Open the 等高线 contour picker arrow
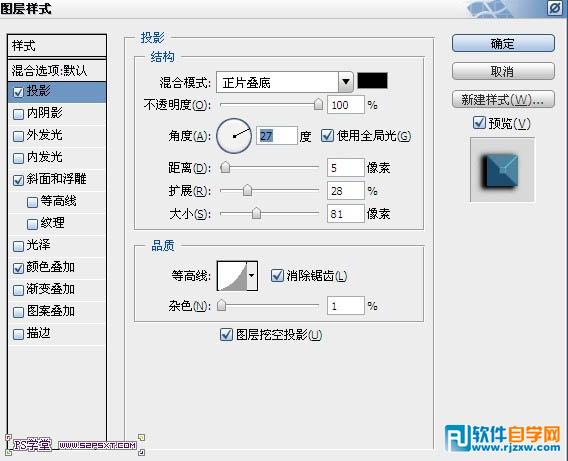This screenshot has width=568, height=461. tap(252, 276)
